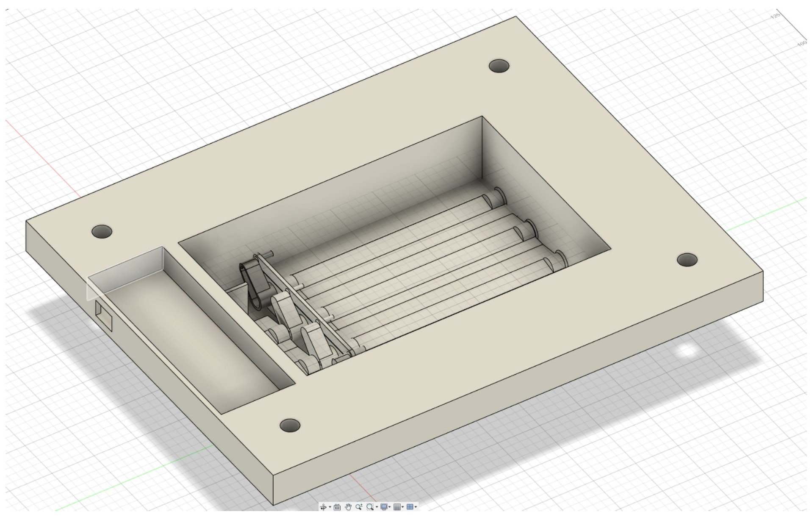
Task: Select the mounting hole at the far back corner
Action: 499,66
